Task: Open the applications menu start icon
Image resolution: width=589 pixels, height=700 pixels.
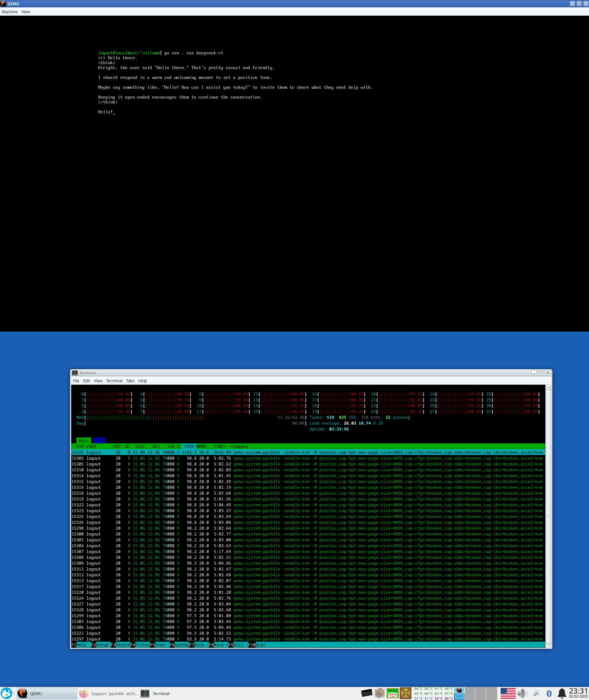Action: tap(6, 693)
